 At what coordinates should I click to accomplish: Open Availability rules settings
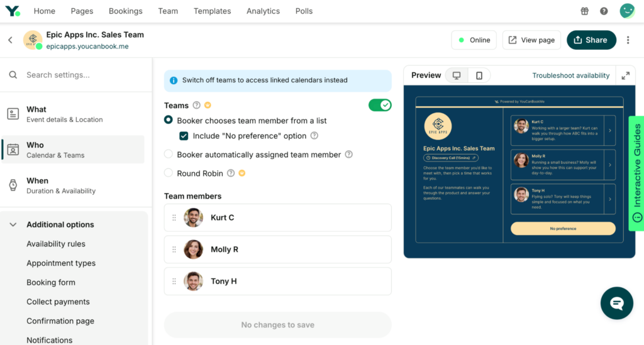click(x=56, y=244)
